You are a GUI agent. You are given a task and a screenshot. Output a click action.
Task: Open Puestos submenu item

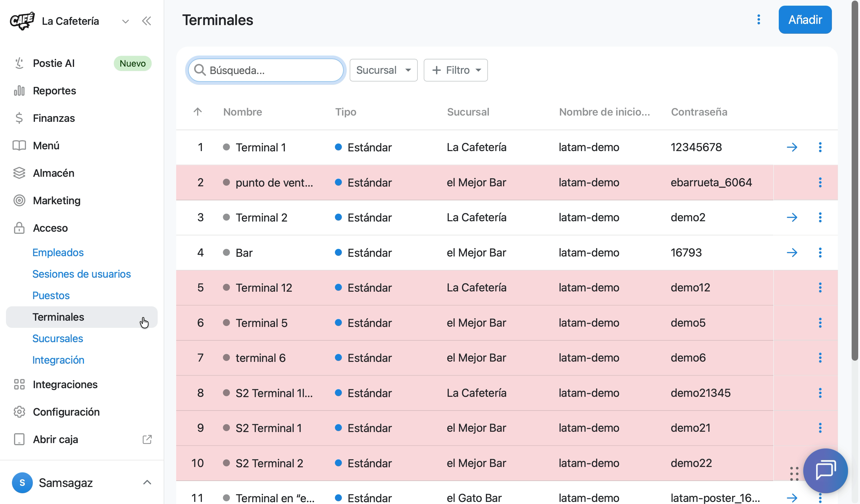pos(51,296)
